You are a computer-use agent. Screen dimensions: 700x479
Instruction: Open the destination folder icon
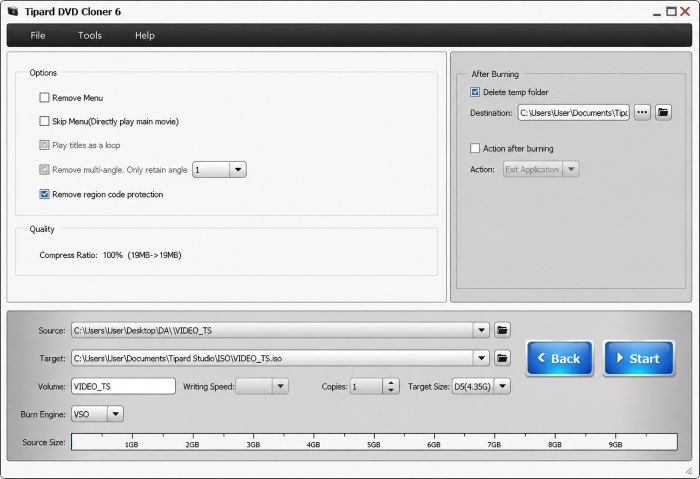coord(663,112)
